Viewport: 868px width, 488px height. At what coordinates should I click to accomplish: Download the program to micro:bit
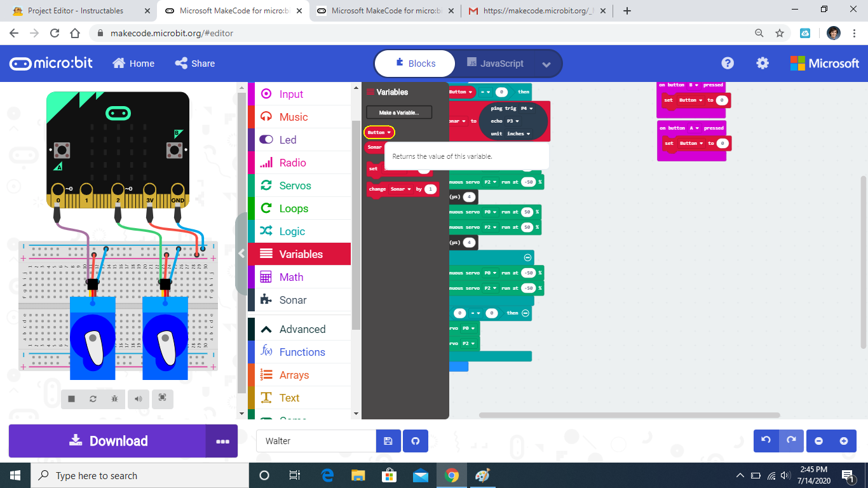tap(107, 441)
